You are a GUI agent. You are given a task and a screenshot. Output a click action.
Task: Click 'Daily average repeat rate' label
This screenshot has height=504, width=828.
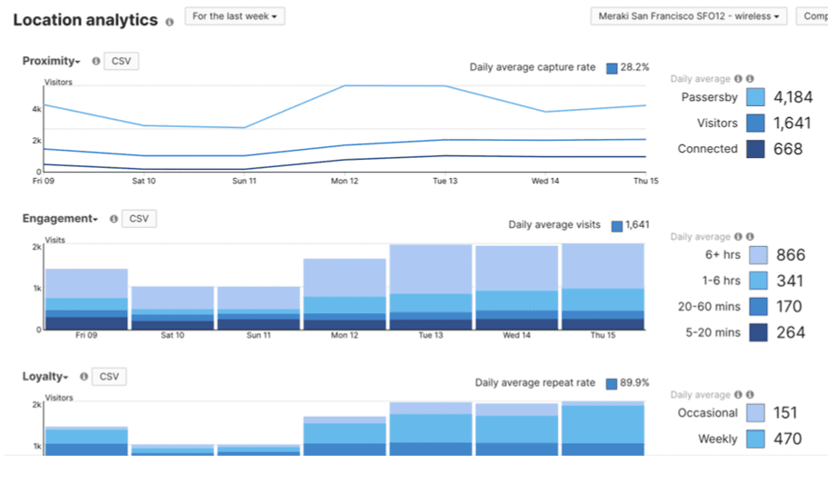[535, 383]
